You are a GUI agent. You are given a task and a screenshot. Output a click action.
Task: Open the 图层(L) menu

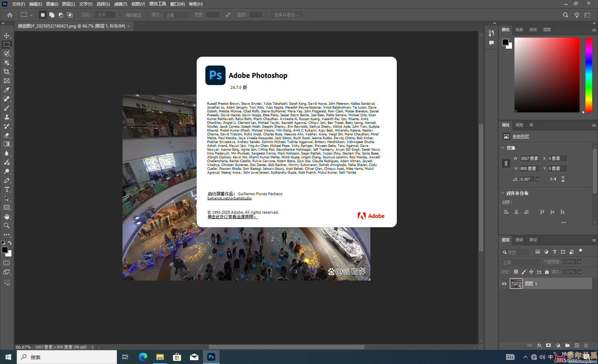69,4
